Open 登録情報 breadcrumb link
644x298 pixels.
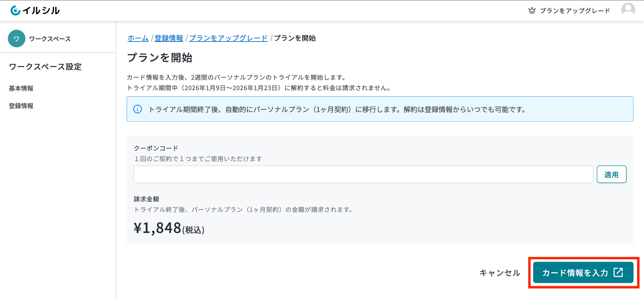[169, 38]
